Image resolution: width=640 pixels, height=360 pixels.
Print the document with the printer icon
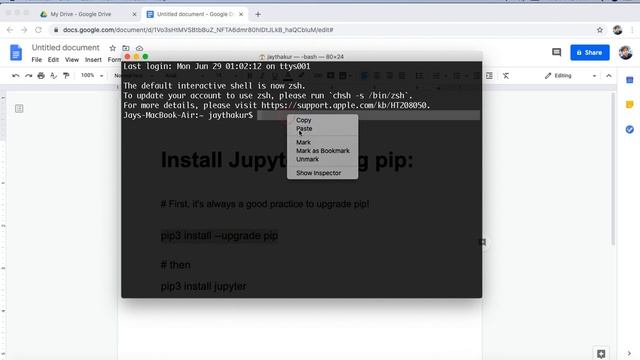pos(41,76)
